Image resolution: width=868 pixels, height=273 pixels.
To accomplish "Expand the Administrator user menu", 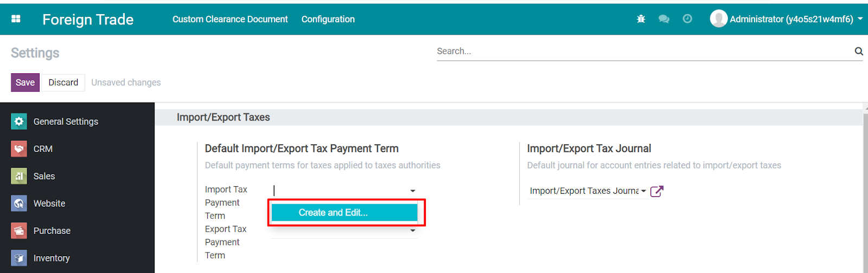I will [786, 19].
